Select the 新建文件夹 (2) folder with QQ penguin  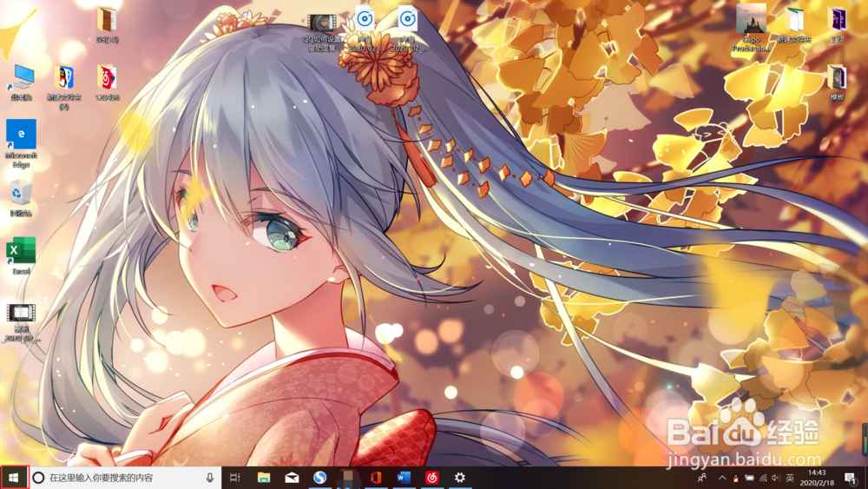pos(63,87)
